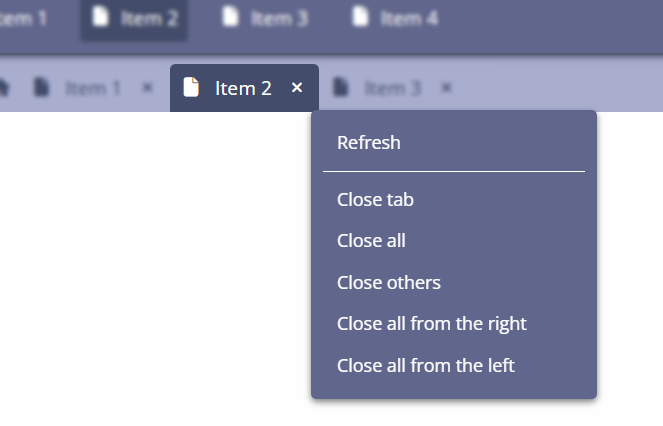
Task: Close the Item 1 tab with its X
Action: (x=148, y=88)
